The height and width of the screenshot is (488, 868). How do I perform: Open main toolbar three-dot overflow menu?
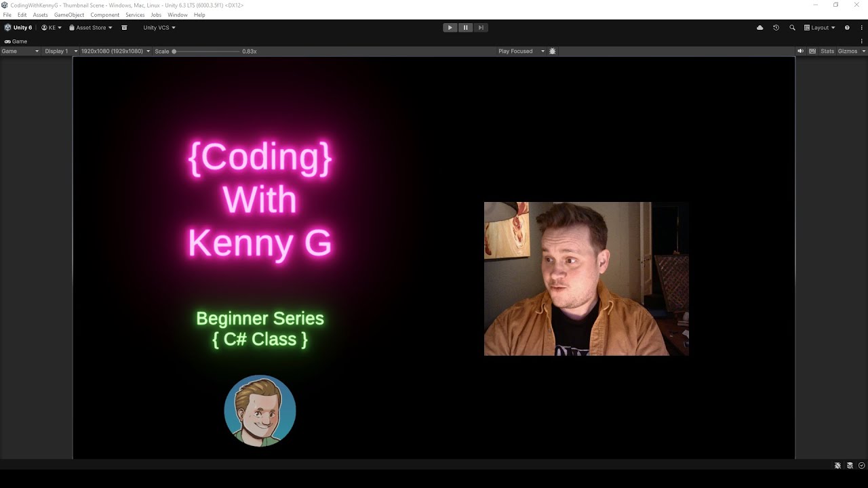[861, 28]
